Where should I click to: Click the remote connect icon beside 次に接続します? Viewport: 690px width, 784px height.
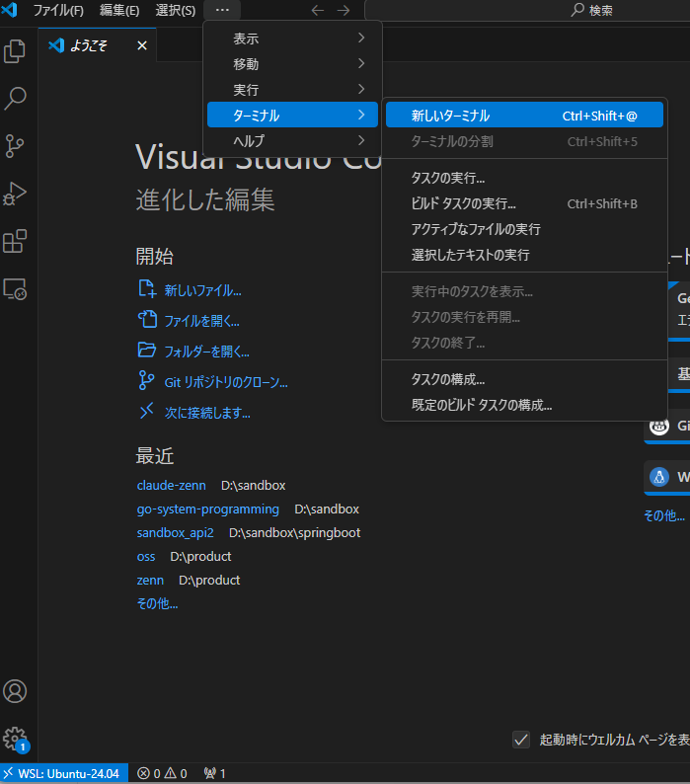(146, 411)
